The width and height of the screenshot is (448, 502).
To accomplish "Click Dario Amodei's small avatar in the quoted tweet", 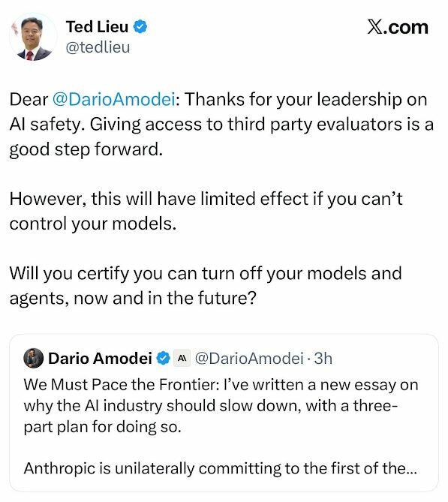I will tap(33, 358).
